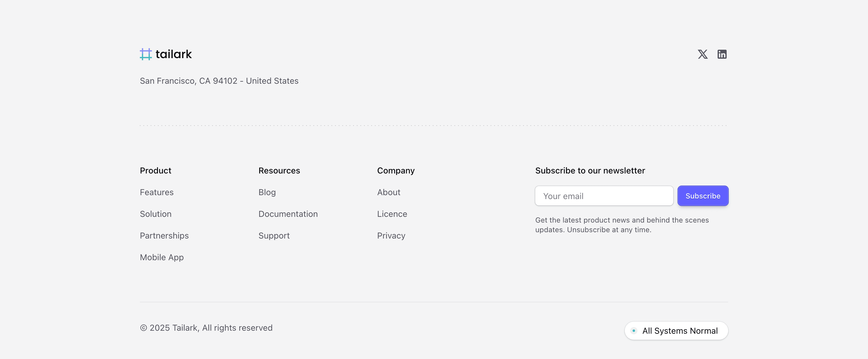This screenshot has height=359, width=868.
Task: Open the About link
Action: pyautogui.click(x=388, y=192)
